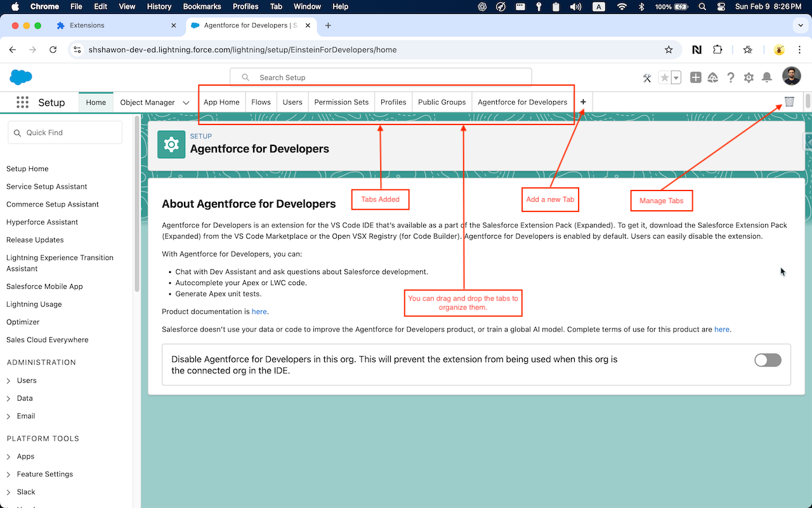This screenshot has height=508, width=812.
Task: Open the Object Manager dropdown chevron
Action: (186, 102)
